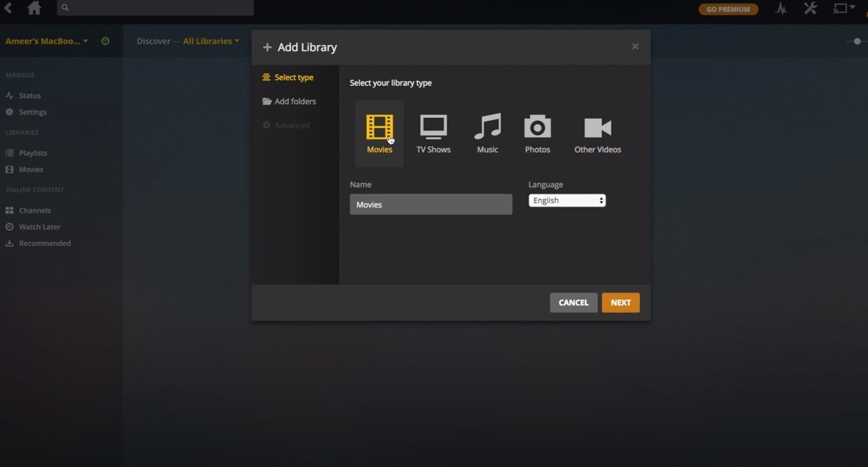868x467 pixels.
Task: View the Playlists section
Action: pos(33,152)
